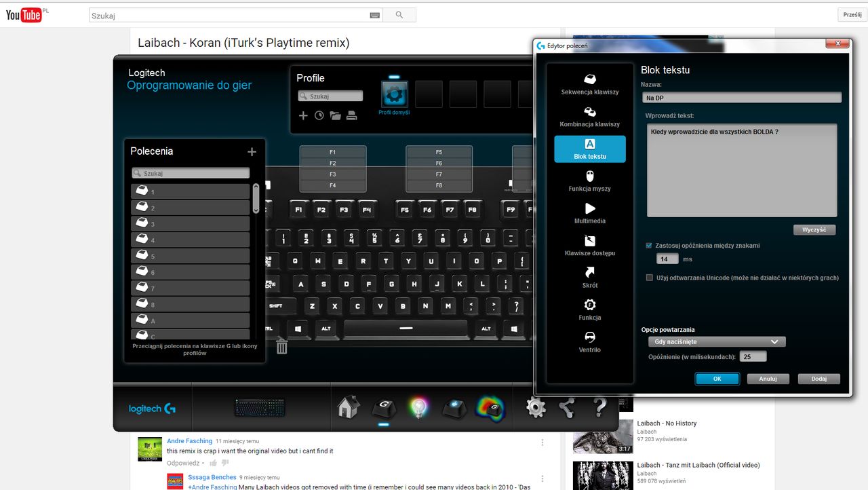The height and width of the screenshot is (490, 868).
Task: Select Klawisze dostępu command type
Action: pos(589,246)
